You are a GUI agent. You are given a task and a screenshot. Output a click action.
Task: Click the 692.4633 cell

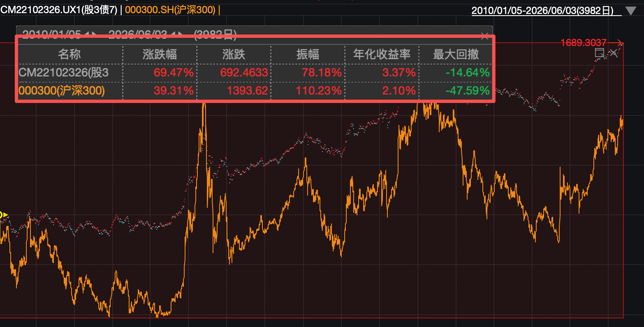point(244,73)
